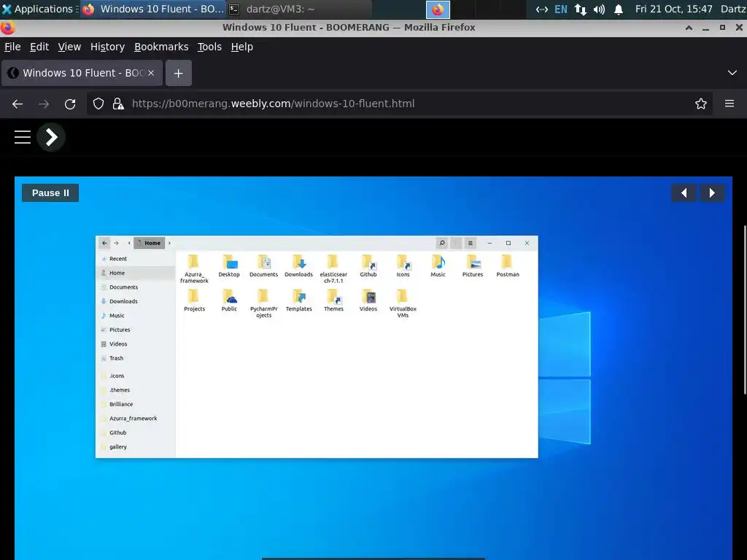Click the Firefox back arrow
This screenshot has height=560, width=747.
coord(18,104)
